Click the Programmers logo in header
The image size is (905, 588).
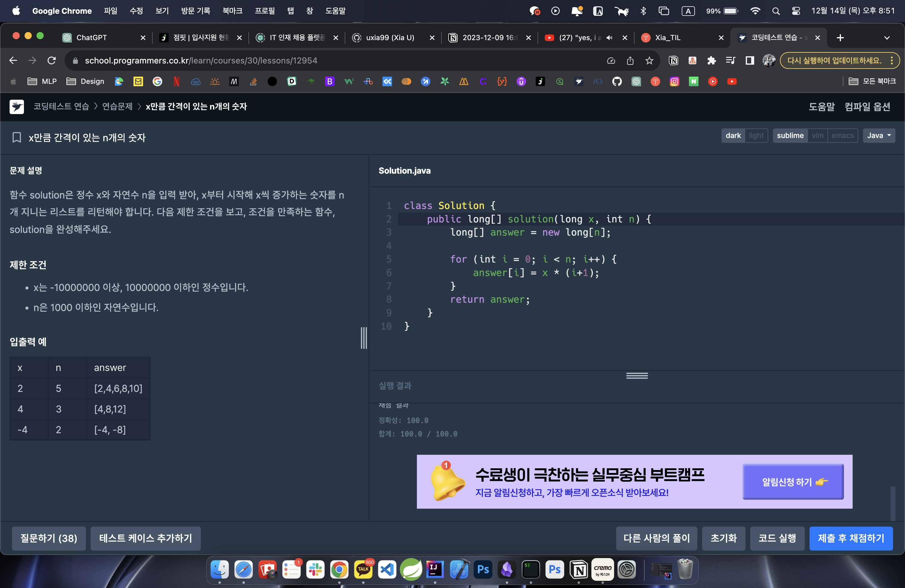tap(17, 107)
